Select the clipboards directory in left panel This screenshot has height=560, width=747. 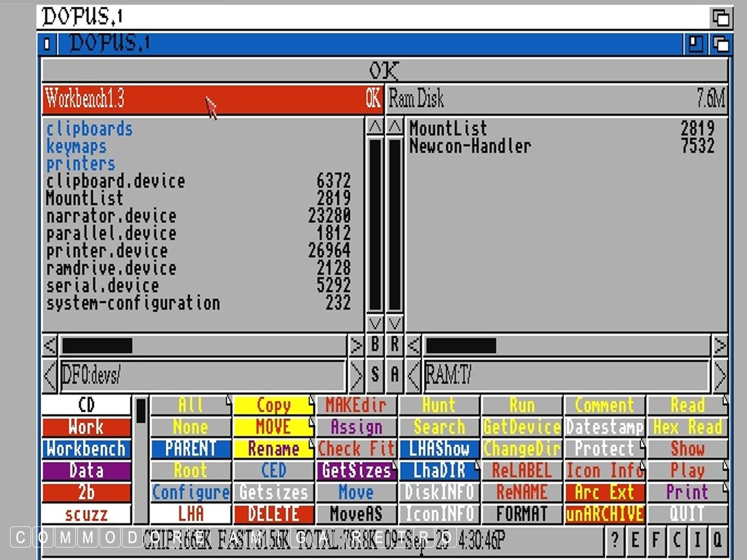[90, 129]
